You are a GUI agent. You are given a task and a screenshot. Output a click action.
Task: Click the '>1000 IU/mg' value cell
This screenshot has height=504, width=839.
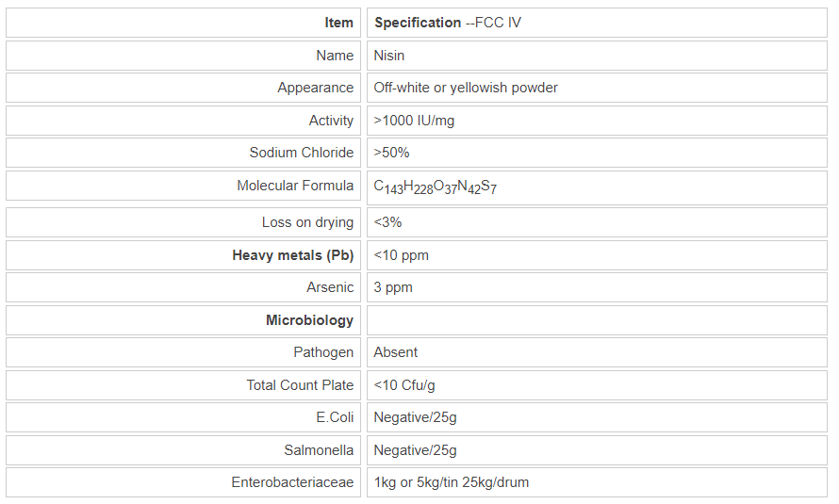pos(414,121)
